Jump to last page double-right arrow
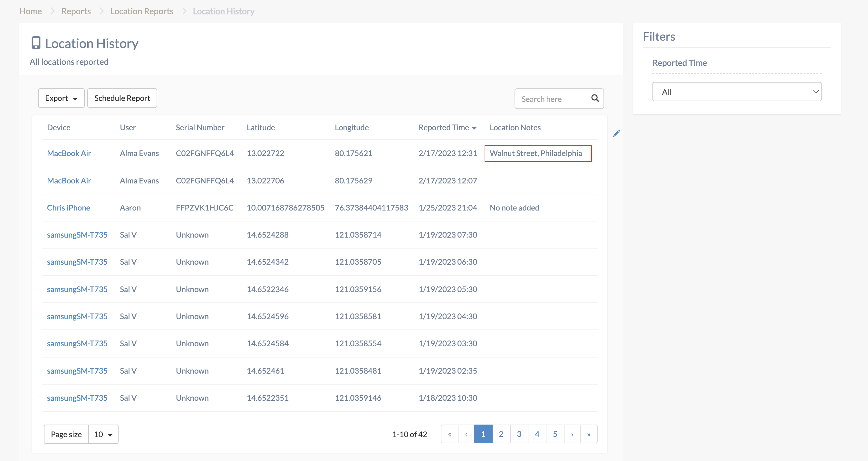The image size is (868, 461). [589, 434]
